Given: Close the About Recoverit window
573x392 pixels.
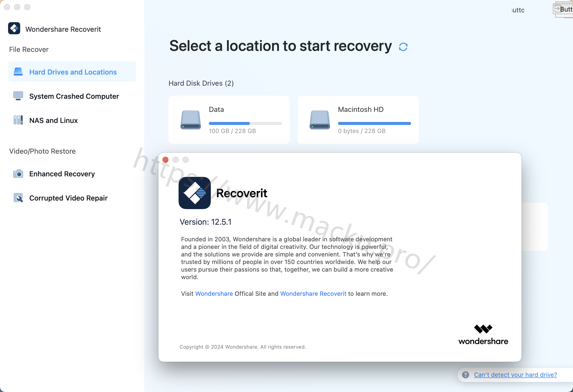Looking at the screenshot, I should coord(165,160).
